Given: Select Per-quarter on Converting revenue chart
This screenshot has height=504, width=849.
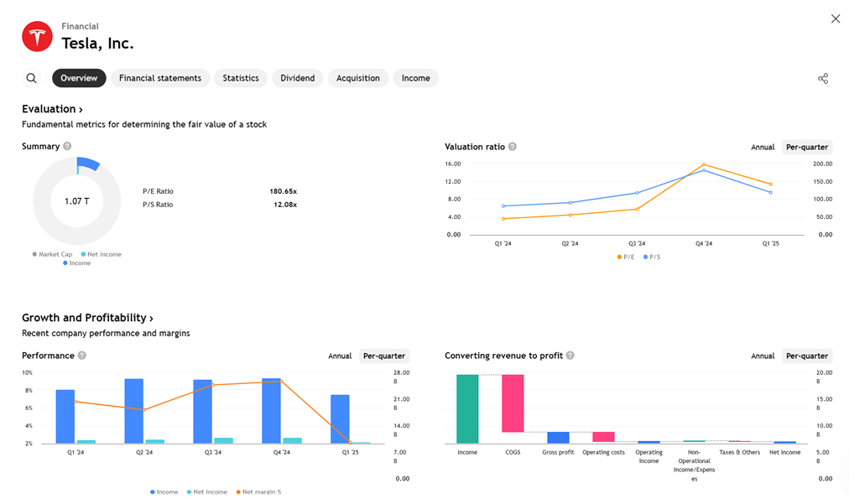Looking at the screenshot, I should click(x=807, y=356).
